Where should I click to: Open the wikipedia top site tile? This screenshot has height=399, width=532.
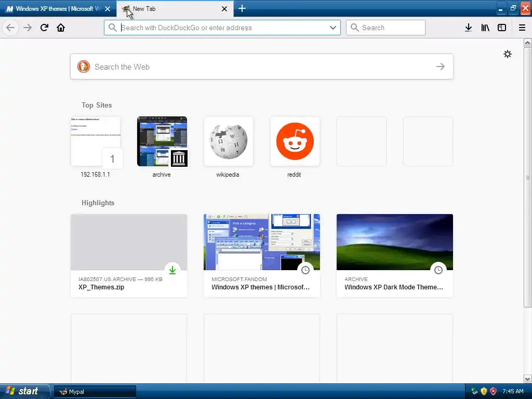click(229, 141)
